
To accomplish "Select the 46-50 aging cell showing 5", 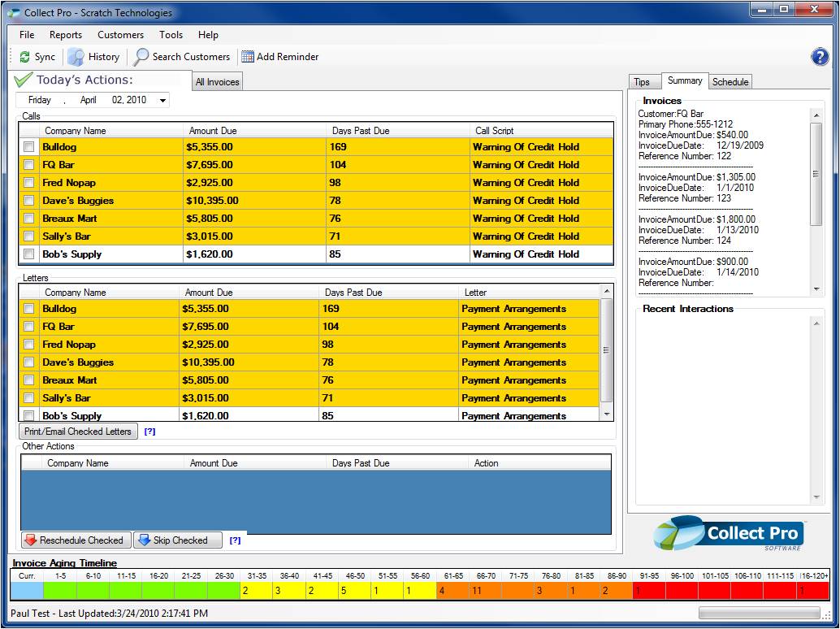I will click(x=355, y=591).
